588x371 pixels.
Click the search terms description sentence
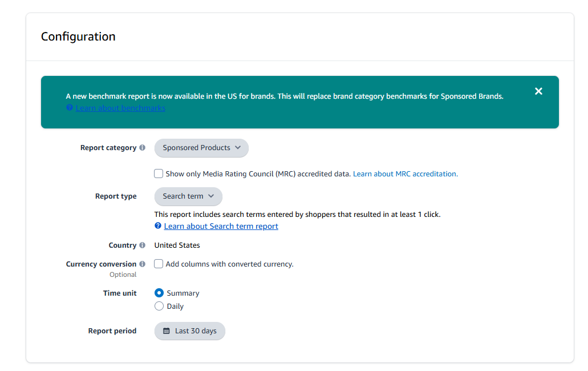(297, 215)
